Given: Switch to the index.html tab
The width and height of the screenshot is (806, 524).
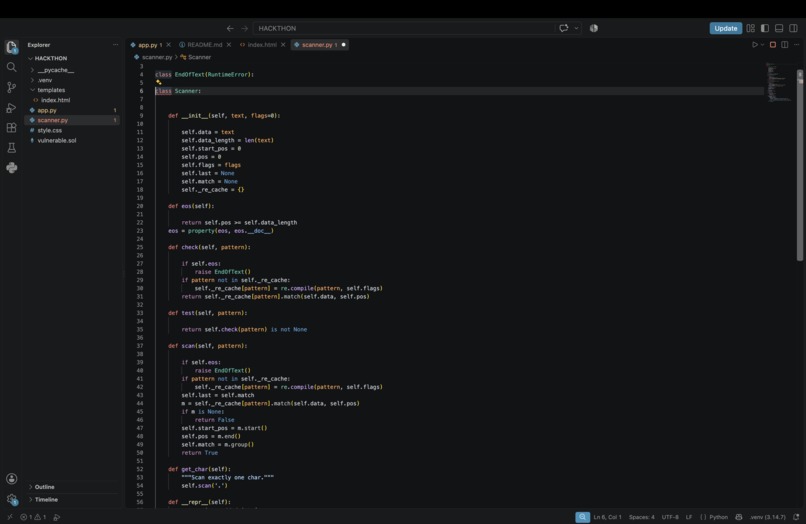Looking at the screenshot, I should 262,45.
